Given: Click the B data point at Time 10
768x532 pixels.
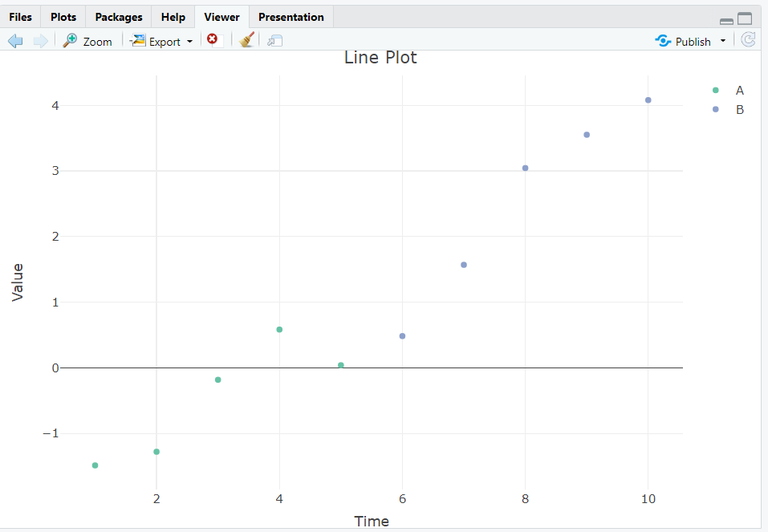Looking at the screenshot, I should [x=648, y=100].
